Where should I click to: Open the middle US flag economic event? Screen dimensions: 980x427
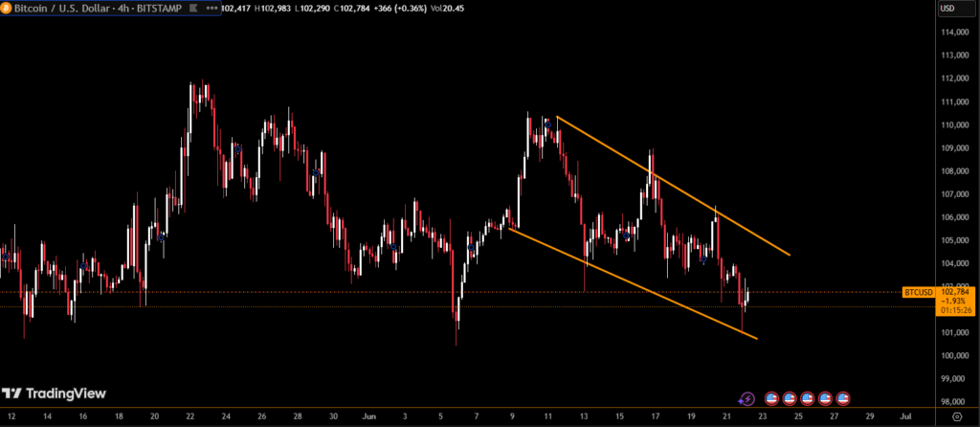point(807,398)
